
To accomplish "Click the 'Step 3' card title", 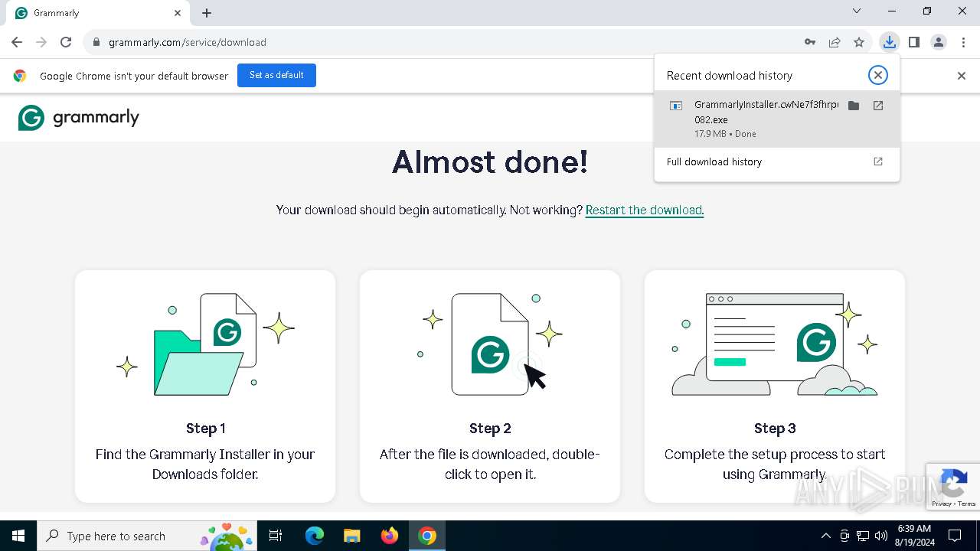I will (x=775, y=429).
